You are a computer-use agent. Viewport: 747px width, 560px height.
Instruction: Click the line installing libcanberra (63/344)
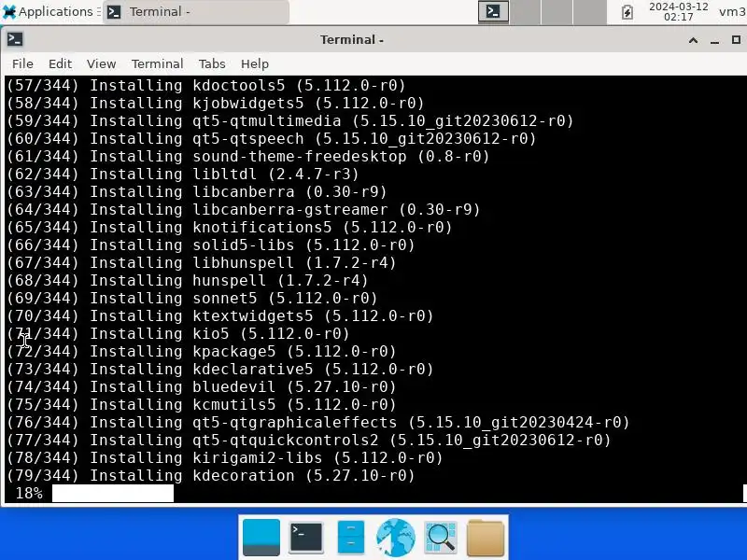pos(196,191)
